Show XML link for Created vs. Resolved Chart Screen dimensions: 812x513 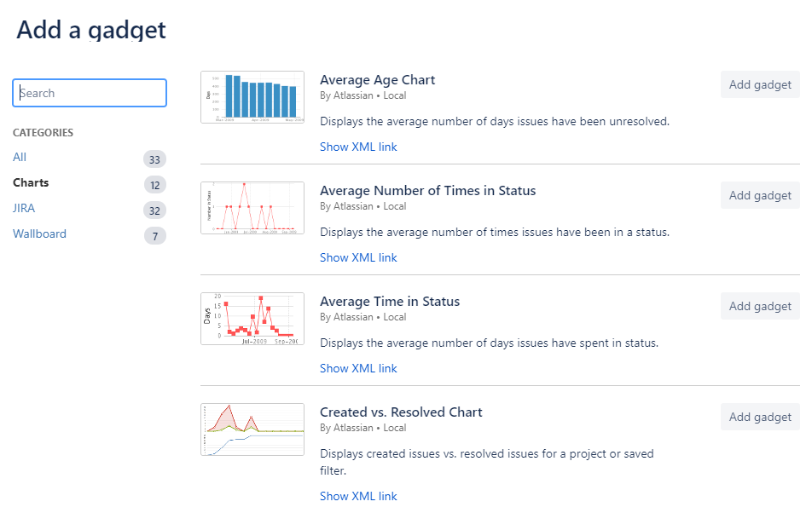(358, 496)
